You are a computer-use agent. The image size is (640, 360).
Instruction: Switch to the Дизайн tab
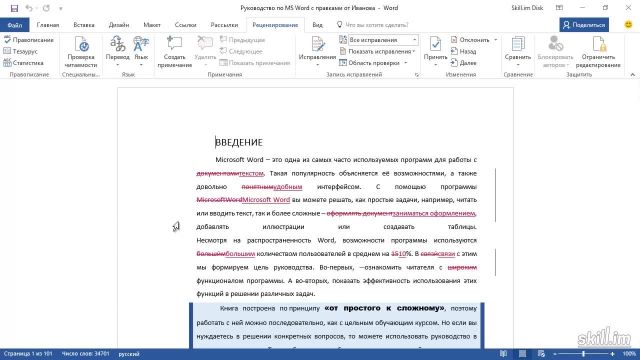(119, 25)
